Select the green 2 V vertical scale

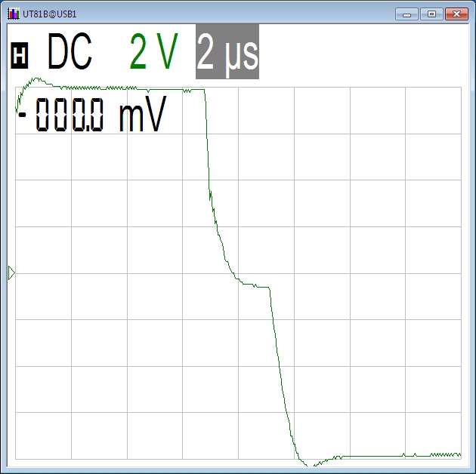[x=153, y=53]
